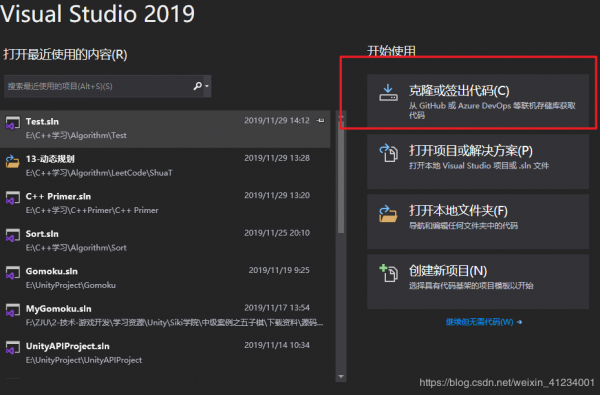Click the Test.sln solution file icon

tap(13, 123)
